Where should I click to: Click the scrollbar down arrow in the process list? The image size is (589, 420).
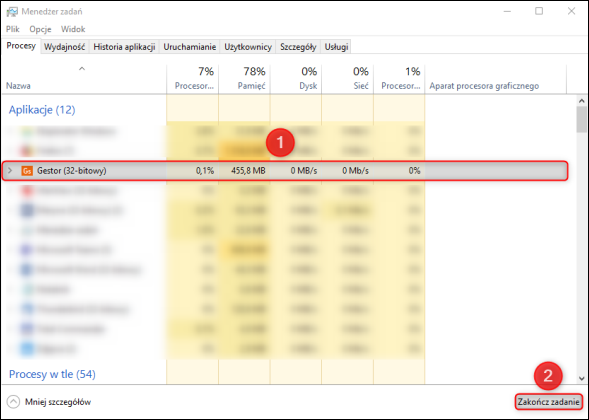pos(582,378)
